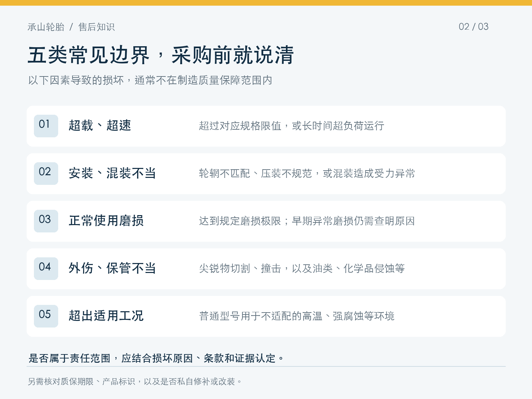Viewport: 532px width, 399px height.
Task: Click the number badge 01
Action: pyautogui.click(x=46, y=126)
